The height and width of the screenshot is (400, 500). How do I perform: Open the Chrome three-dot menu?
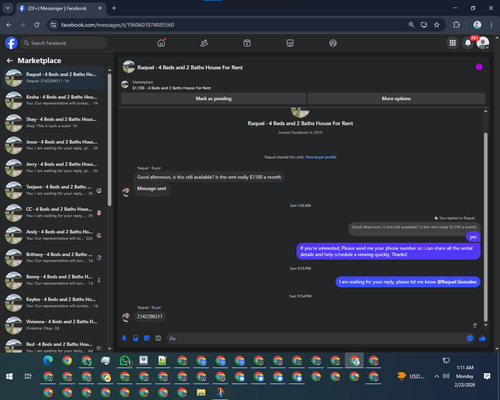(x=491, y=25)
